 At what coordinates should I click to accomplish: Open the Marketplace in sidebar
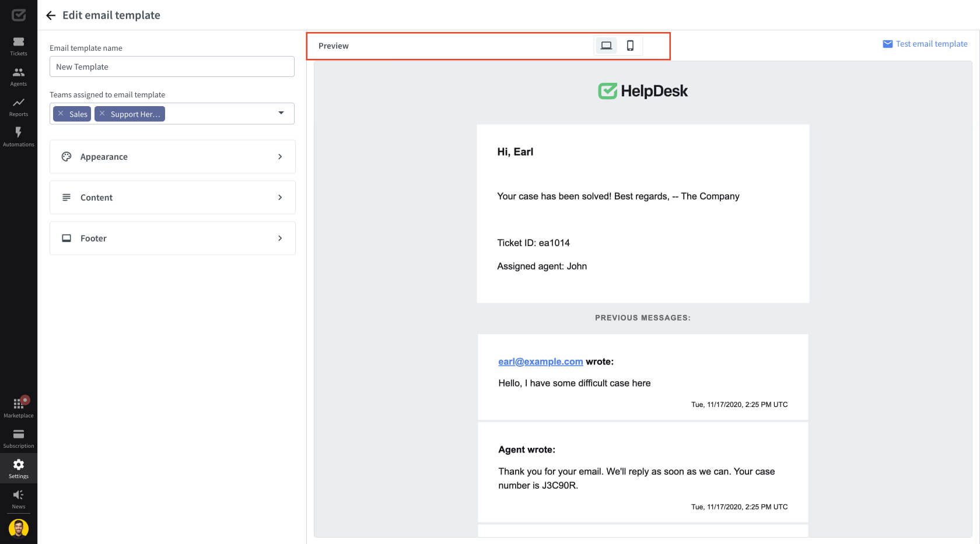[19, 408]
